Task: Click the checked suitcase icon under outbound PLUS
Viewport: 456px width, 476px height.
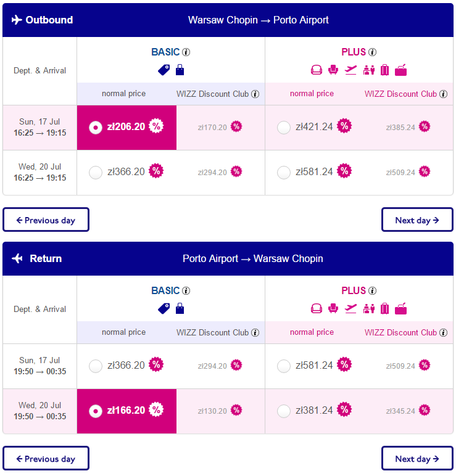Action: coord(384,70)
